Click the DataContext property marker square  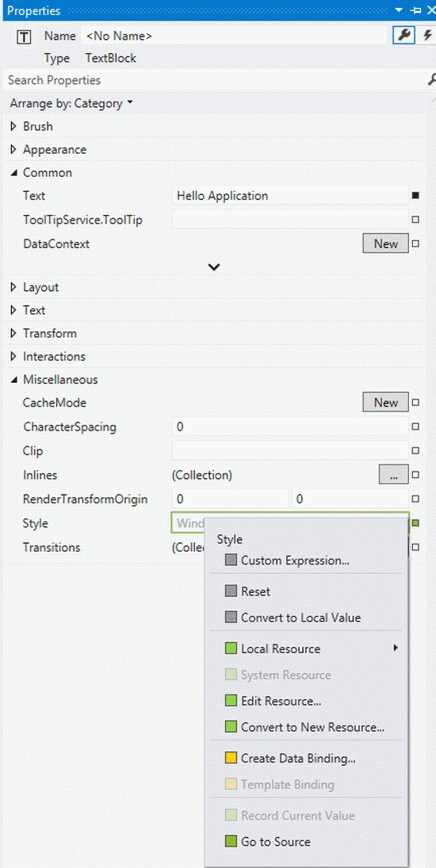415,243
